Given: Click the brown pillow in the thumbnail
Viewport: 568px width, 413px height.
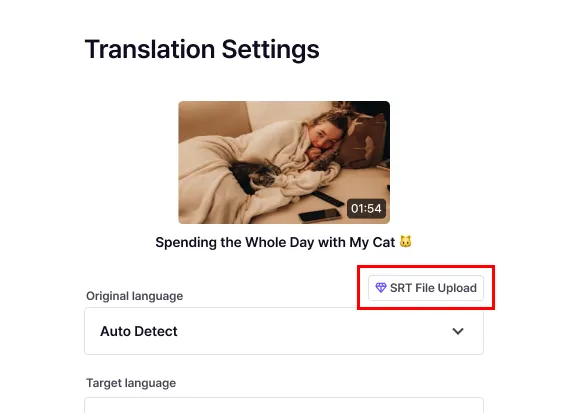Looking at the screenshot, I should (362, 143).
